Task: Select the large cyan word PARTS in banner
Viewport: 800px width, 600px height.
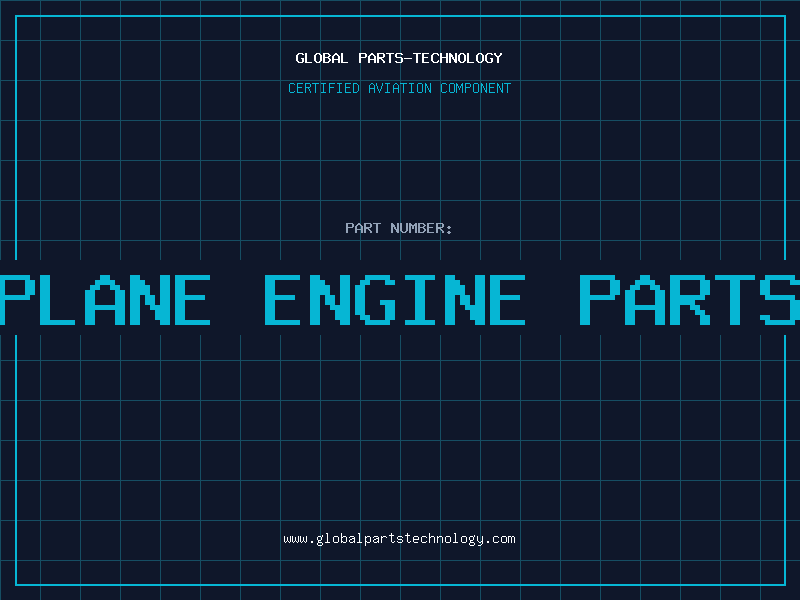Action: [690, 298]
